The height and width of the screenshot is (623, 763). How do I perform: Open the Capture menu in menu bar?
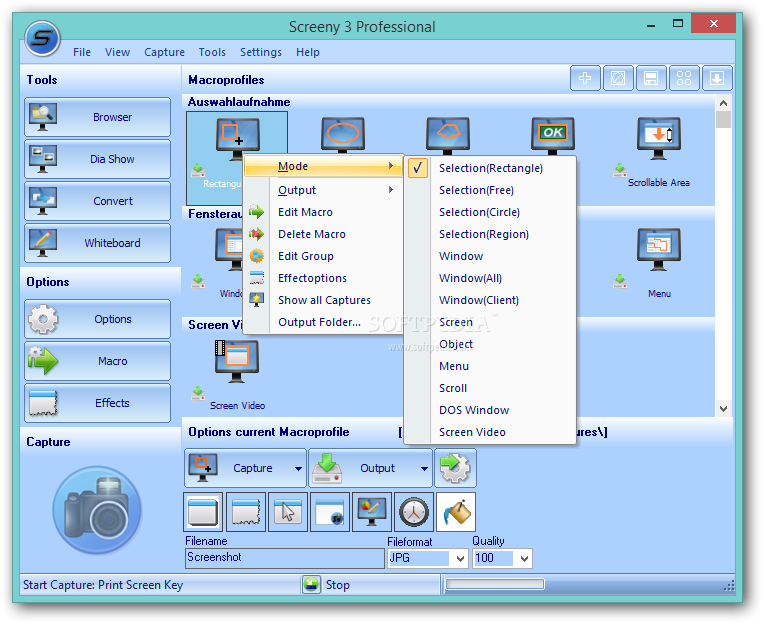click(x=164, y=52)
